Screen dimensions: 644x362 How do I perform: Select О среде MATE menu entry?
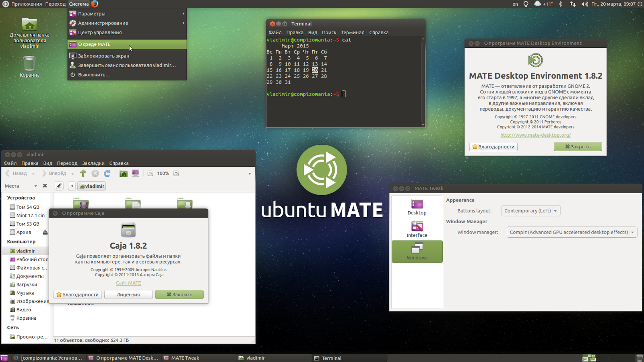pos(127,44)
